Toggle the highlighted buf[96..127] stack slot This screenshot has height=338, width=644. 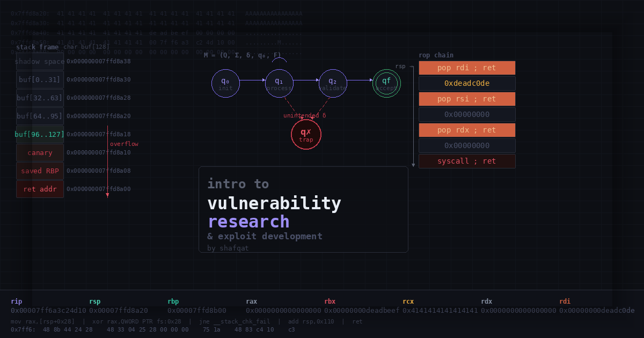point(39,134)
